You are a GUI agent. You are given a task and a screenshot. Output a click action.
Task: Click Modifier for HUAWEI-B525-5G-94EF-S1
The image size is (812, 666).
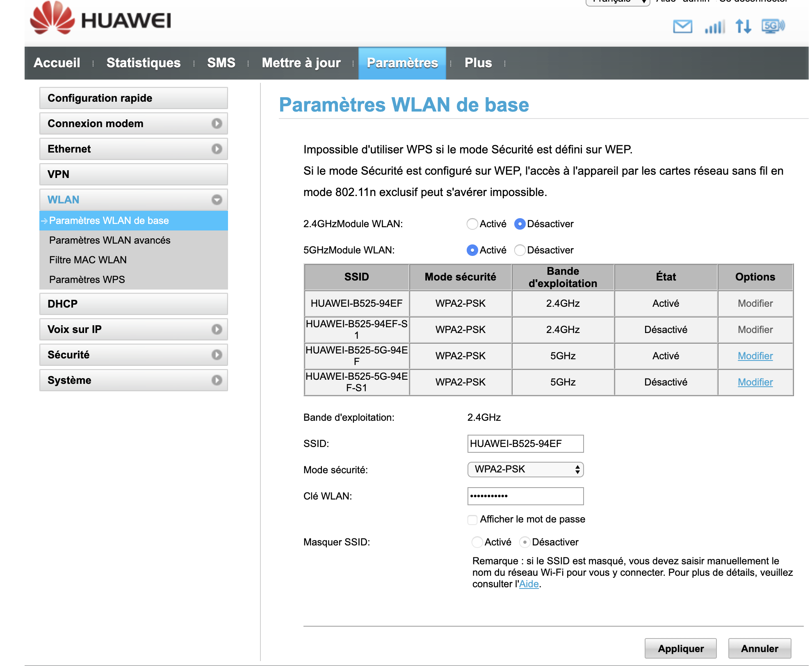tap(755, 382)
